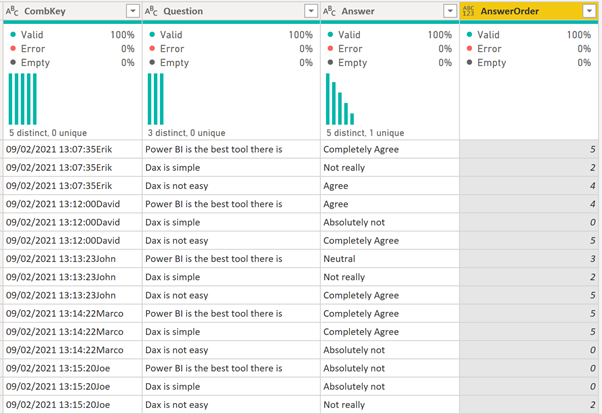The width and height of the screenshot is (602, 414).
Task: Click the Empty quality label in Answer column
Action: [352, 63]
